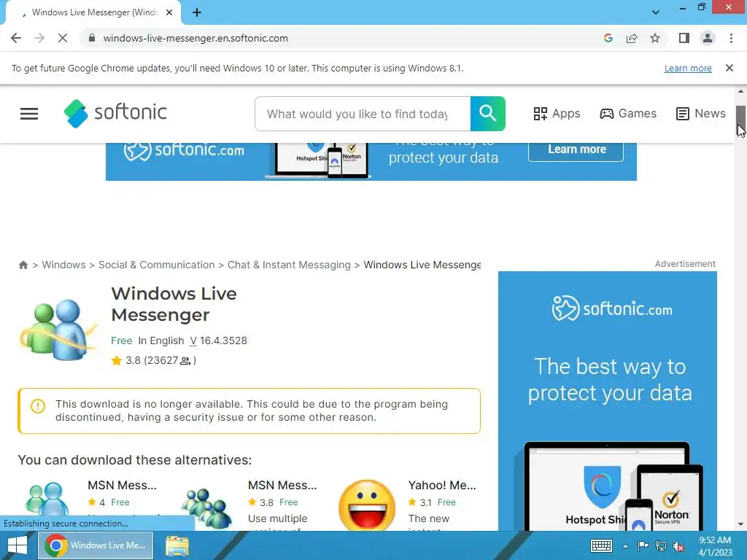
Task: Show hidden tray icons arrow
Action: [x=625, y=546]
